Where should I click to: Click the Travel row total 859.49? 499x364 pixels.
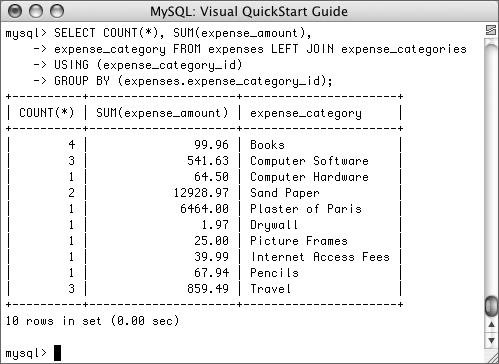tap(208, 289)
